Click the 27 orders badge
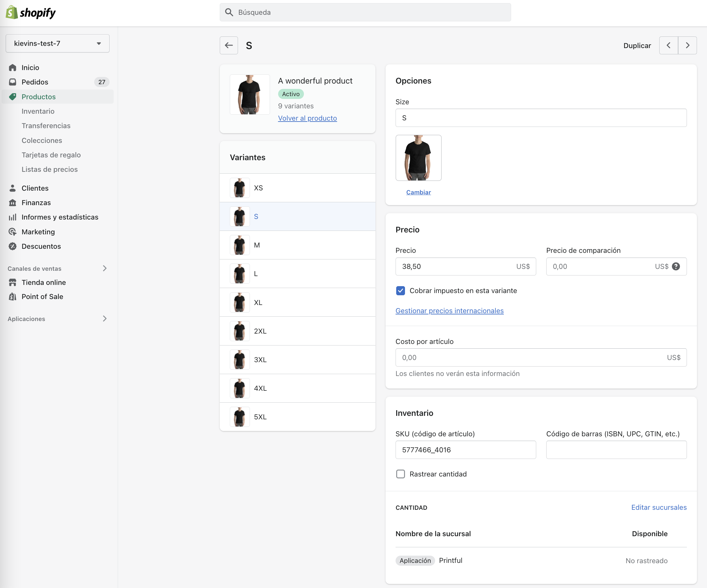707x588 pixels. pos(102,82)
